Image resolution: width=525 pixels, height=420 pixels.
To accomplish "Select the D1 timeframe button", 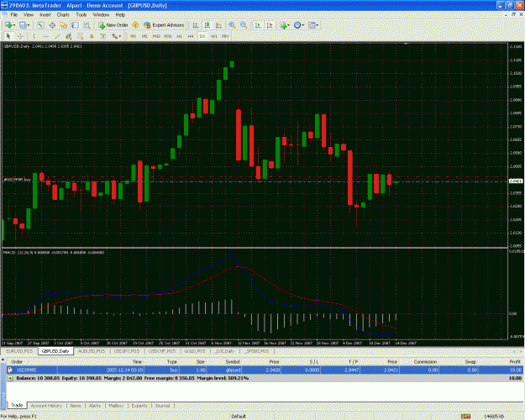I will [202, 36].
